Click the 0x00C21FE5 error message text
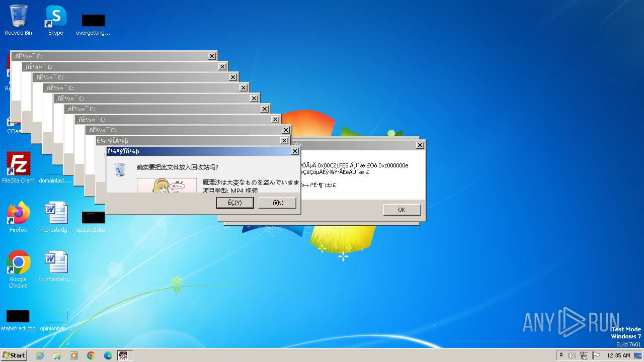The width and height of the screenshot is (644, 362). [x=355, y=165]
